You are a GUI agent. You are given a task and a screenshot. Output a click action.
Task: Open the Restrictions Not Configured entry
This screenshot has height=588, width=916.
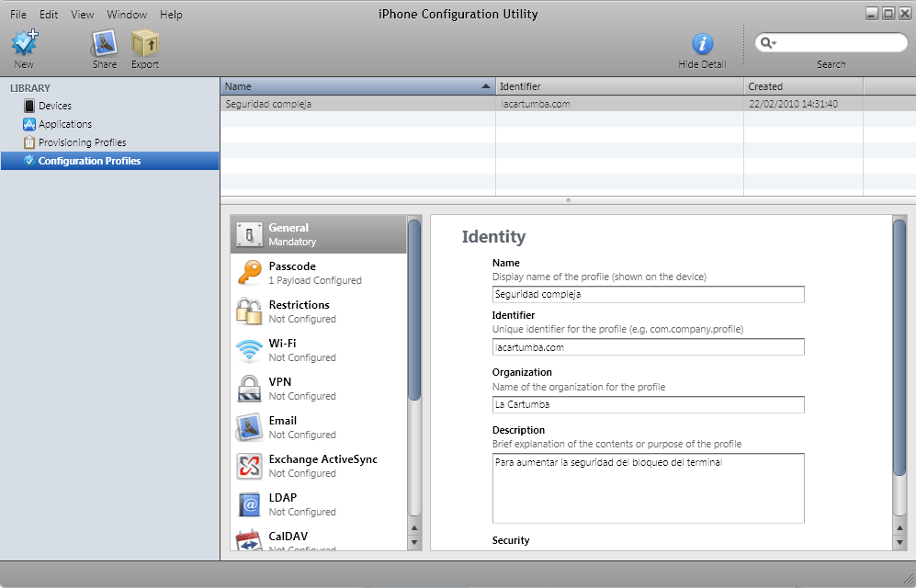pyautogui.click(x=319, y=311)
